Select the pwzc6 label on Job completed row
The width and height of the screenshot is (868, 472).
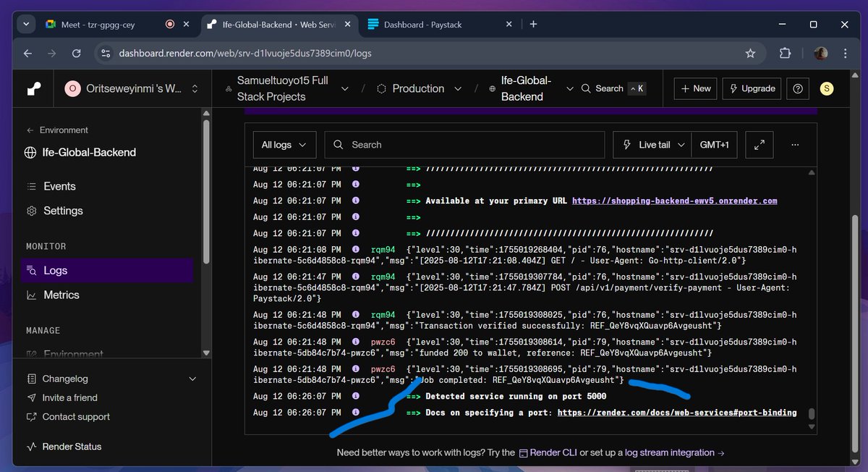coord(383,369)
